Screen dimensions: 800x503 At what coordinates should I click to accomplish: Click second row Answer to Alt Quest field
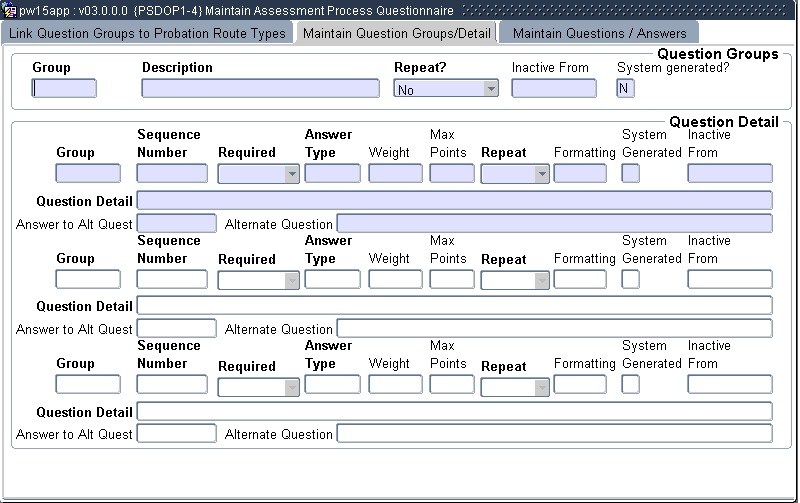click(x=176, y=328)
